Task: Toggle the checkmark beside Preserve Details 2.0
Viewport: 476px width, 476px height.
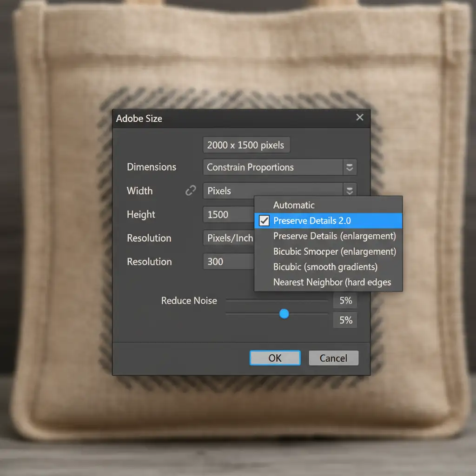Action: [x=264, y=221]
